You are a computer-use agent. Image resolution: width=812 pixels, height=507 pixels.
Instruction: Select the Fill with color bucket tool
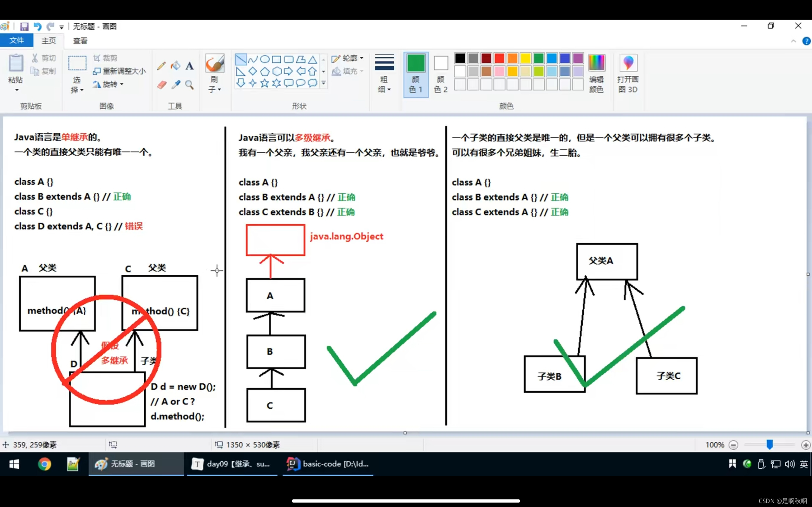pyautogui.click(x=175, y=66)
